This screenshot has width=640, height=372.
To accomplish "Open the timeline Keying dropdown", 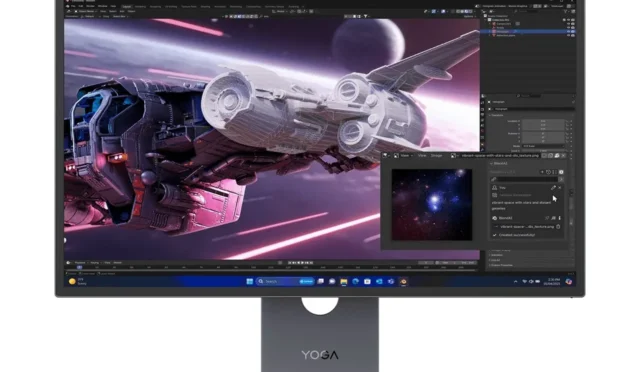I will (x=95, y=263).
